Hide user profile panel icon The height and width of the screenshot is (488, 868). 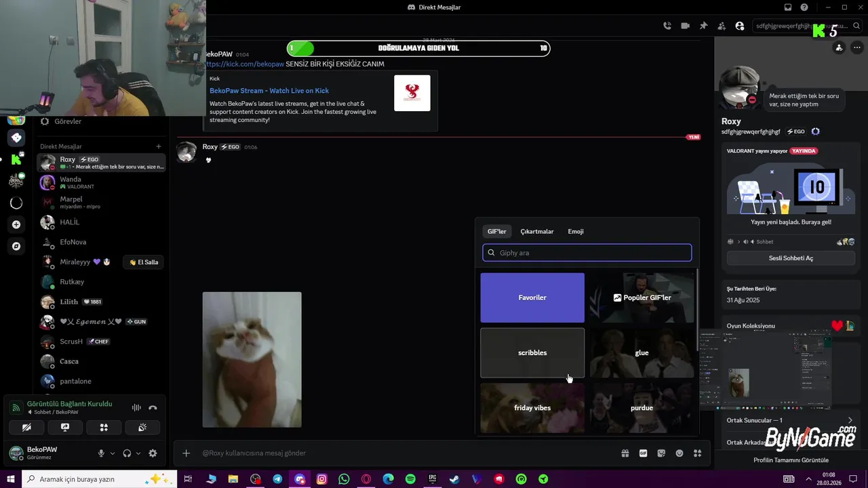coord(740,26)
